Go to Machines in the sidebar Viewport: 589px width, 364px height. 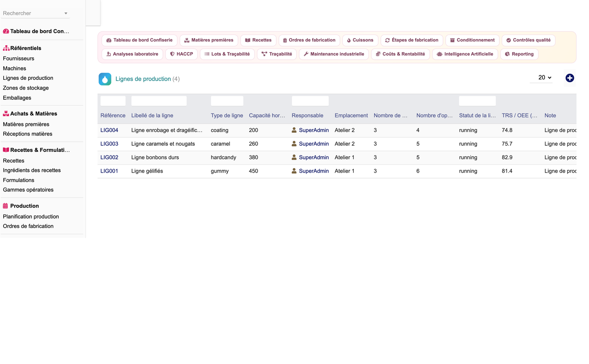14,68
